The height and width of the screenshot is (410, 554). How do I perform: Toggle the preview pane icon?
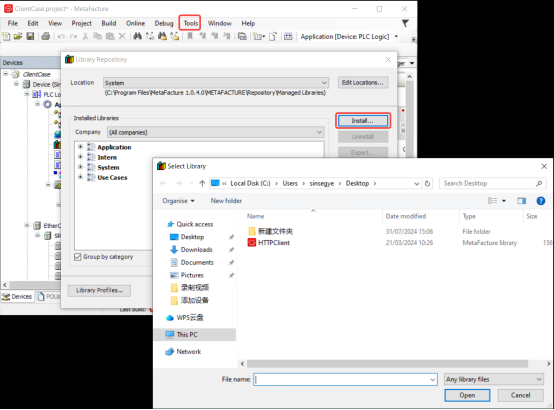521,201
